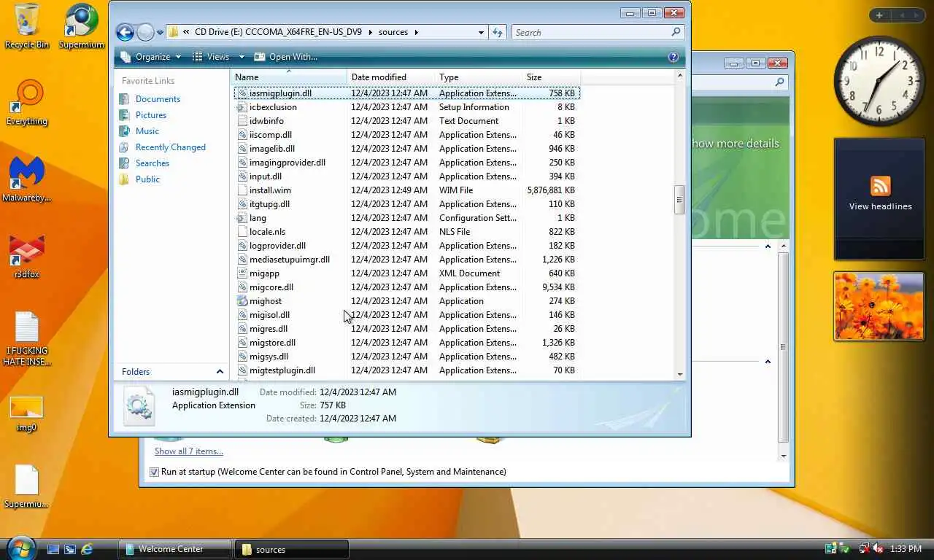The width and height of the screenshot is (934, 560).
Task: Click the Explorer forward arrow button
Action: [145, 32]
